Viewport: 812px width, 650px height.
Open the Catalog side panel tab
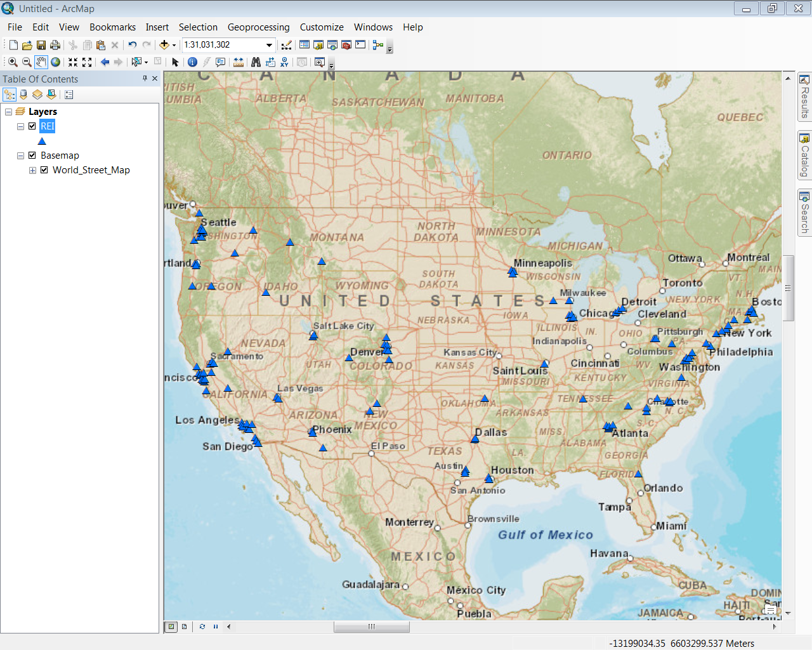click(804, 156)
